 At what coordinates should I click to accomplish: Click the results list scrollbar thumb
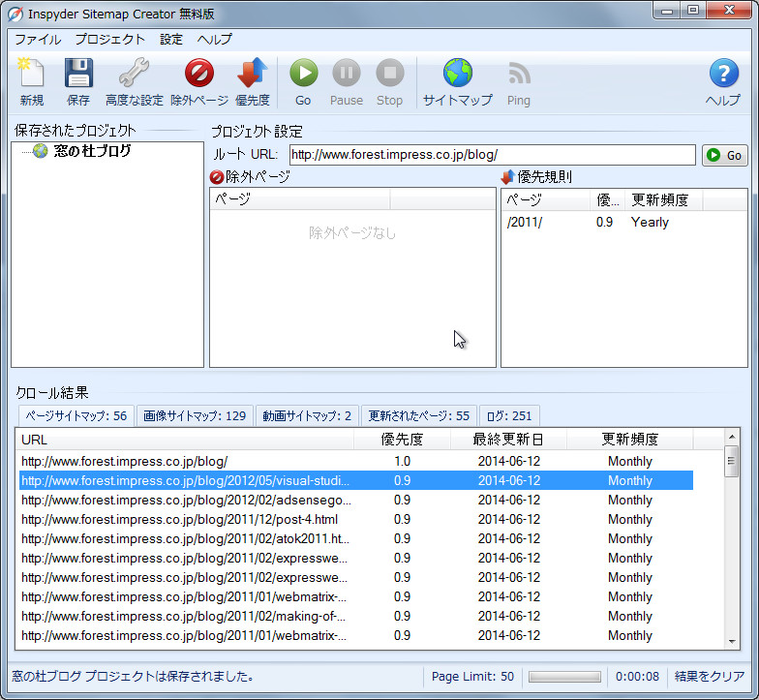pyautogui.click(x=732, y=461)
